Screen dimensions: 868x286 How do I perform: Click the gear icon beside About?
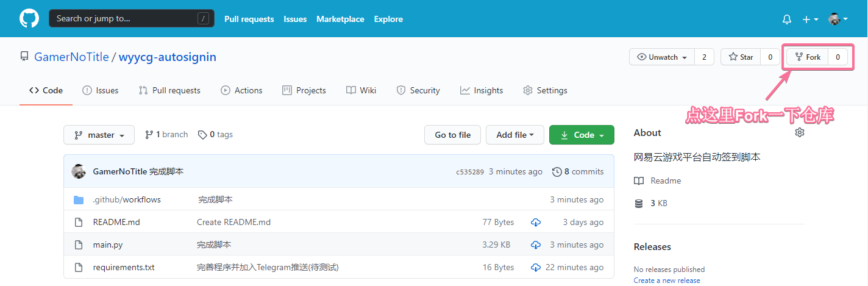click(800, 132)
